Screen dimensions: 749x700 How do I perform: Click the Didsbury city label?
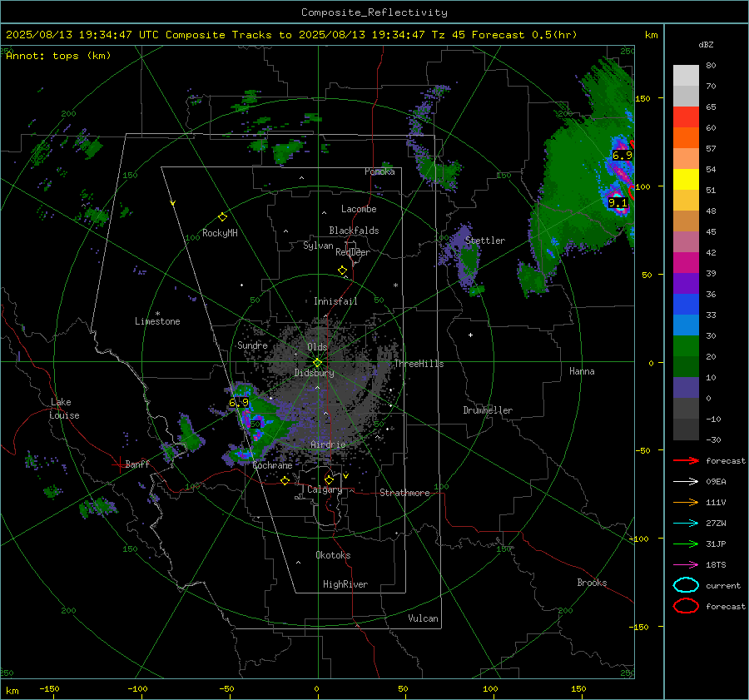tap(314, 373)
